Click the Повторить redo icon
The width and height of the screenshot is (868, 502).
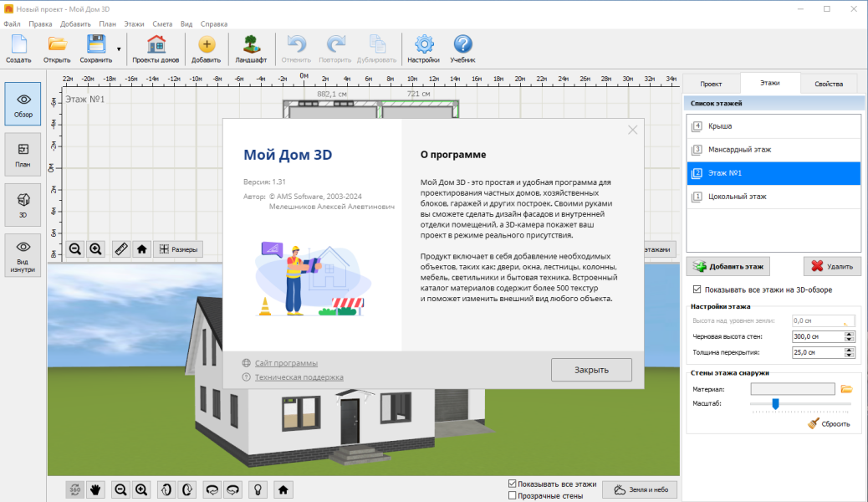point(335,49)
